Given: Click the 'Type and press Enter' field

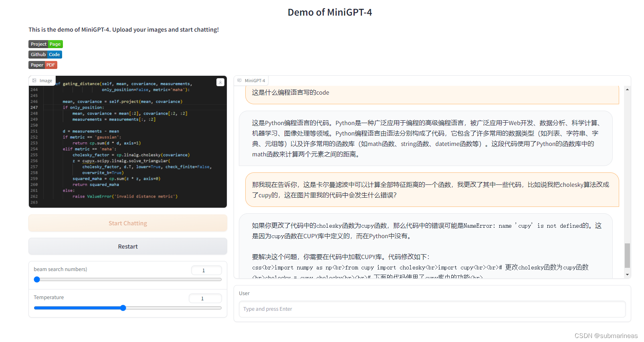Looking at the screenshot, I should pyautogui.click(x=432, y=309).
